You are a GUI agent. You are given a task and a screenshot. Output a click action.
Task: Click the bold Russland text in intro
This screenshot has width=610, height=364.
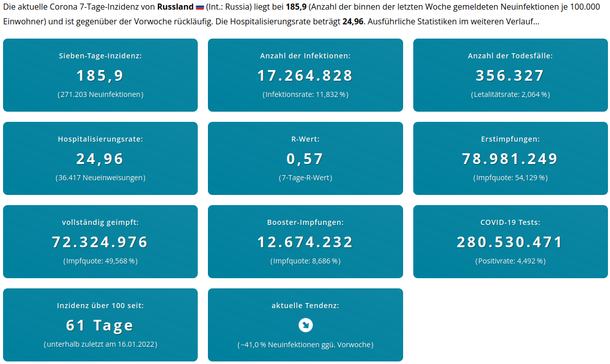[x=175, y=8]
